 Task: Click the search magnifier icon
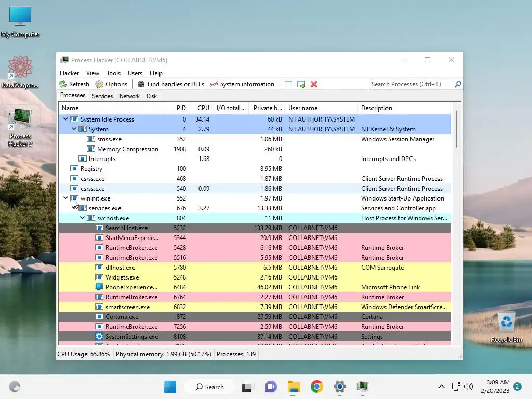click(458, 84)
